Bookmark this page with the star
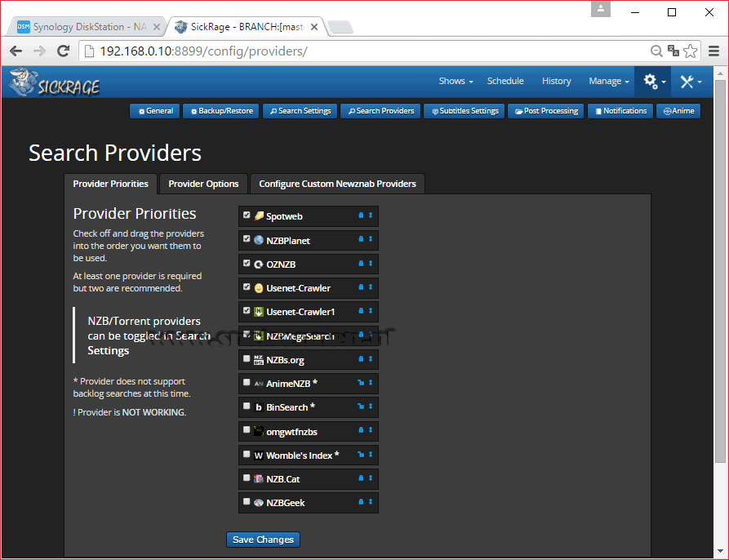The height and width of the screenshot is (560, 729). [691, 51]
